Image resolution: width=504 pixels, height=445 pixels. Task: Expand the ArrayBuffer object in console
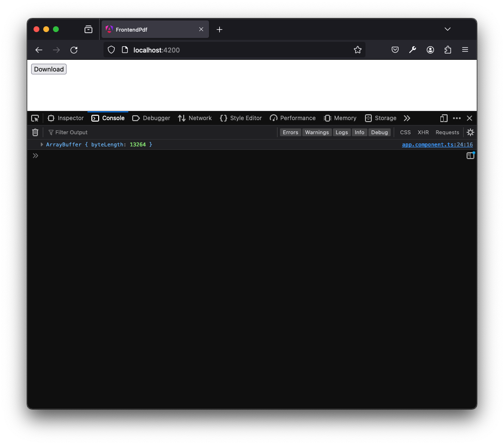tap(41, 144)
